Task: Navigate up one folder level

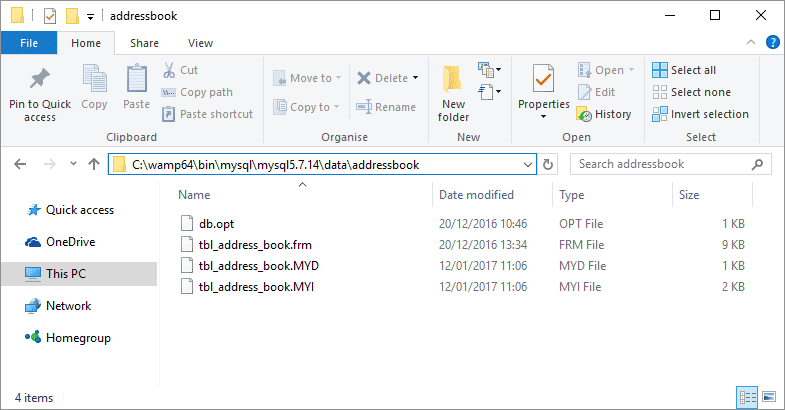Action: coord(94,164)
